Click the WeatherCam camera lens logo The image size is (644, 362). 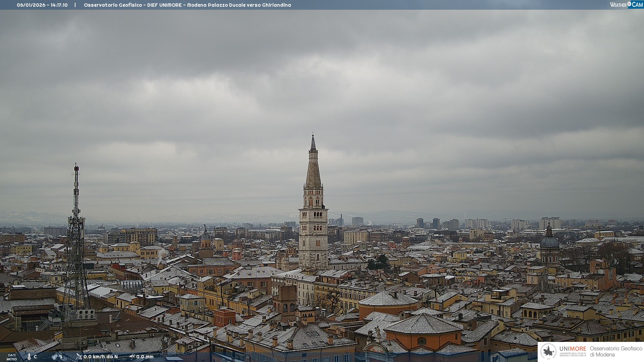[x=629, y=4]
